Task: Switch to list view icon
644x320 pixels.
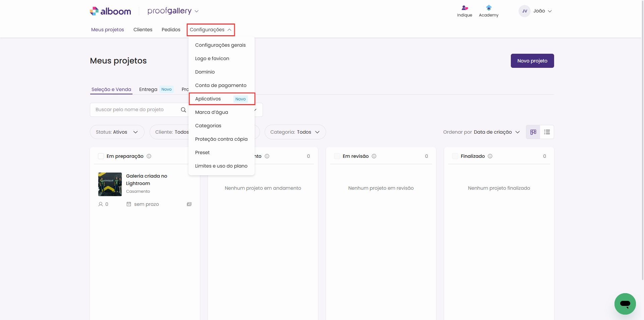Action: click(x=547, y=132)
